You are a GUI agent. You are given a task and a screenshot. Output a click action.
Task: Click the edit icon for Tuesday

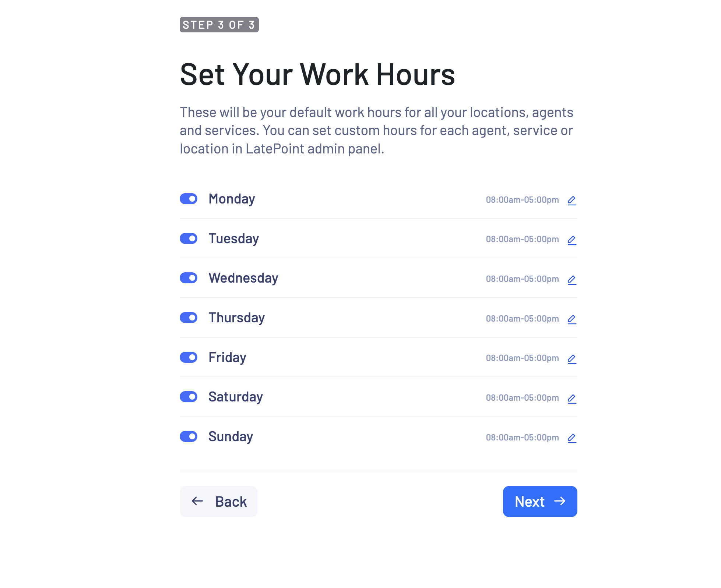click(x=572, y=239)
